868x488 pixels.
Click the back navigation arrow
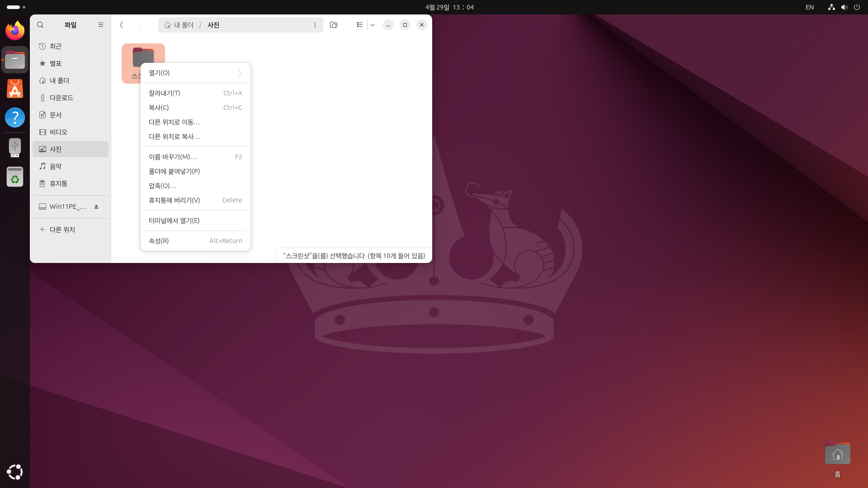point(122,25)
